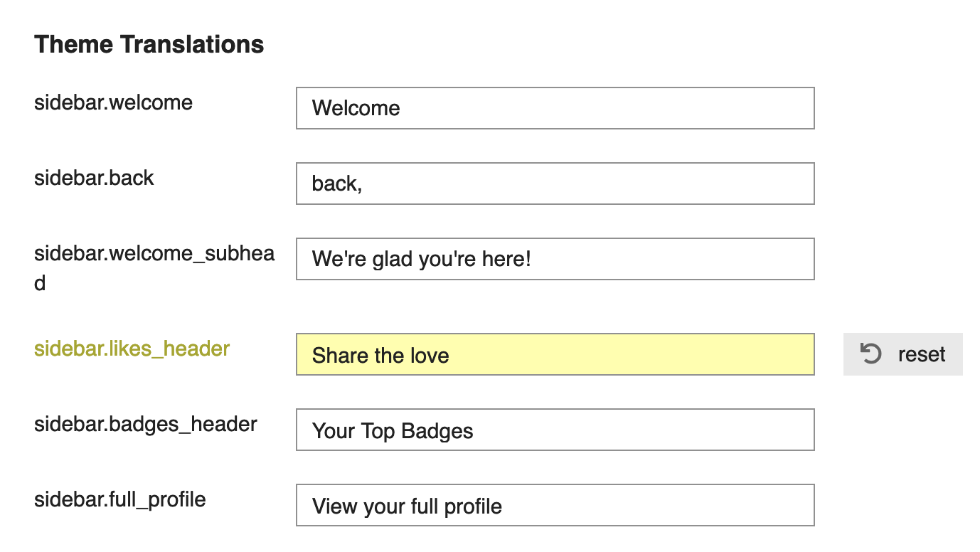Click the word 'love' in the highlighted field
The width and height of the screenshot is (980, 552).
(x=429, y=356)
